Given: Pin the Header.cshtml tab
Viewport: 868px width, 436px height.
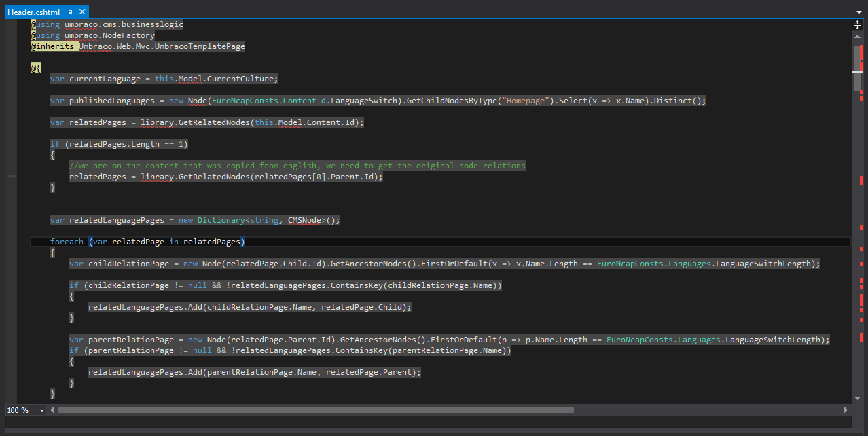Looking at the screenshot, I should pyautogui.click(x=70, y=12).
